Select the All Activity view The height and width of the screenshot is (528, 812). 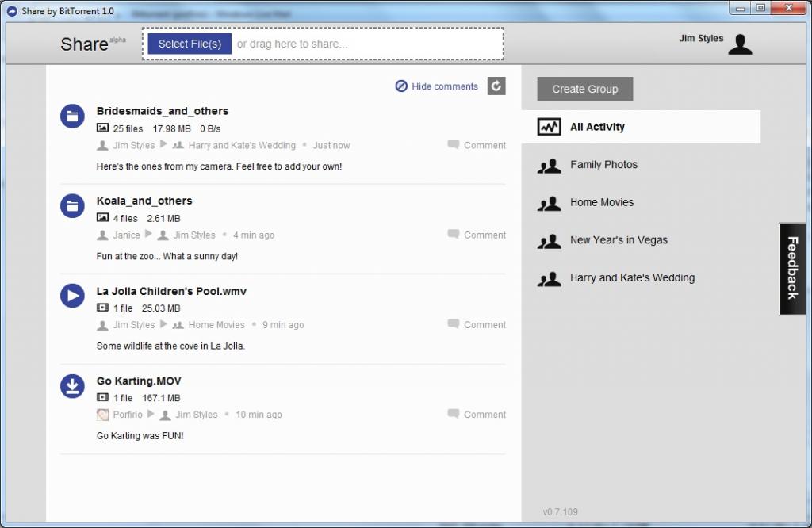(641, 127)
